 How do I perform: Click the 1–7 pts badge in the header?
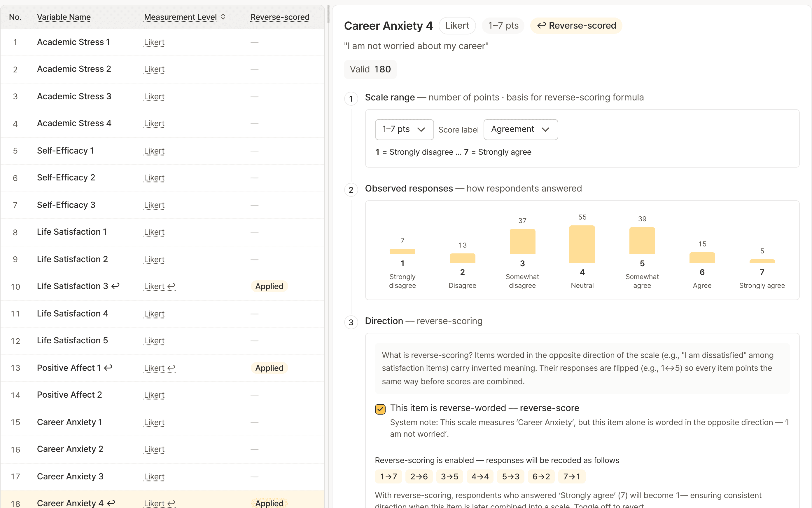point(503,25)
